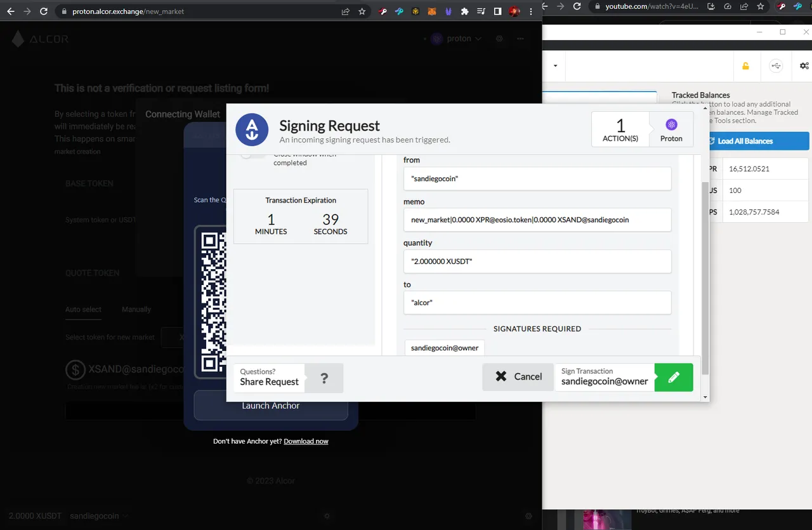Click the 2.0000 XUSDT balance in the Alcor footer
This screenshot has width=812, height=530.
tap(36, 516)
